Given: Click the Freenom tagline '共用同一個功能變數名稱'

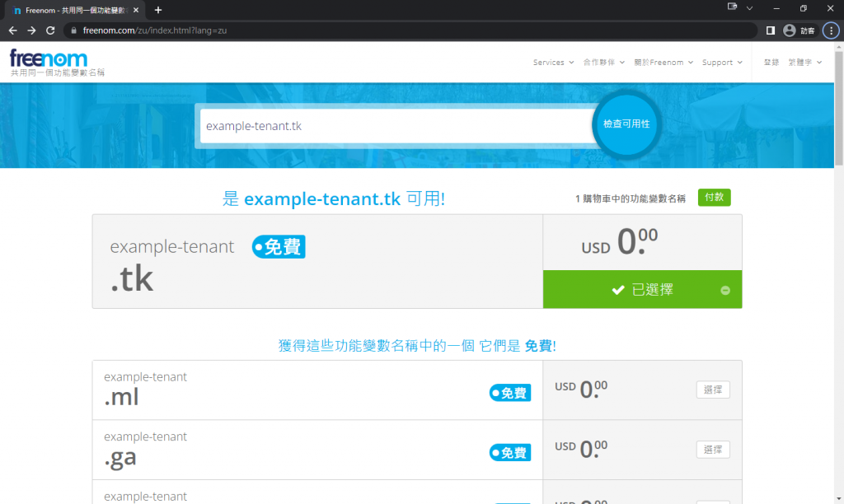Looking at the screenshot, I should pos(58,72).
